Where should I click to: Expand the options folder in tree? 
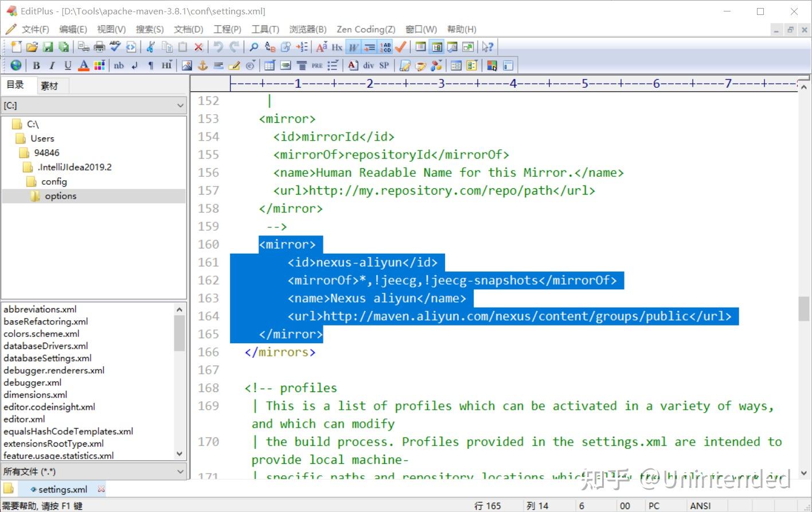60,196
